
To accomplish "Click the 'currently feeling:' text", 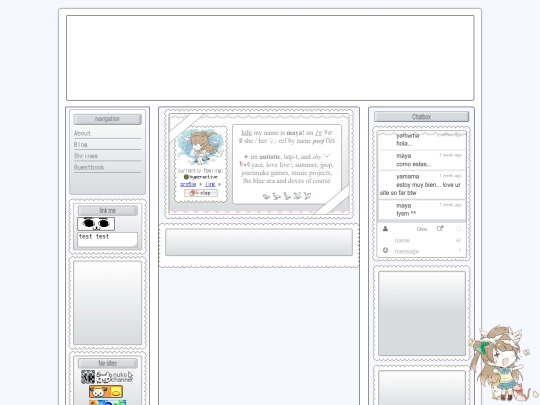I will click(201, 171).
